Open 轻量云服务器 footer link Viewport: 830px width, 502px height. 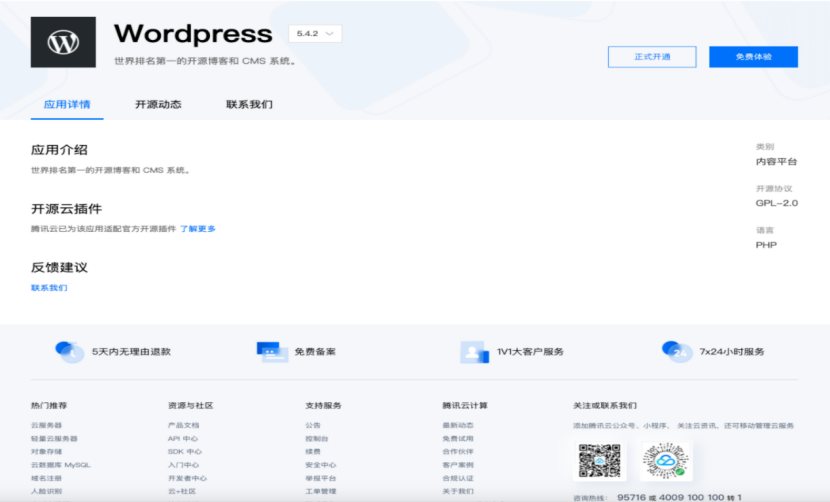pyautogui.click(x=54, y=438)
